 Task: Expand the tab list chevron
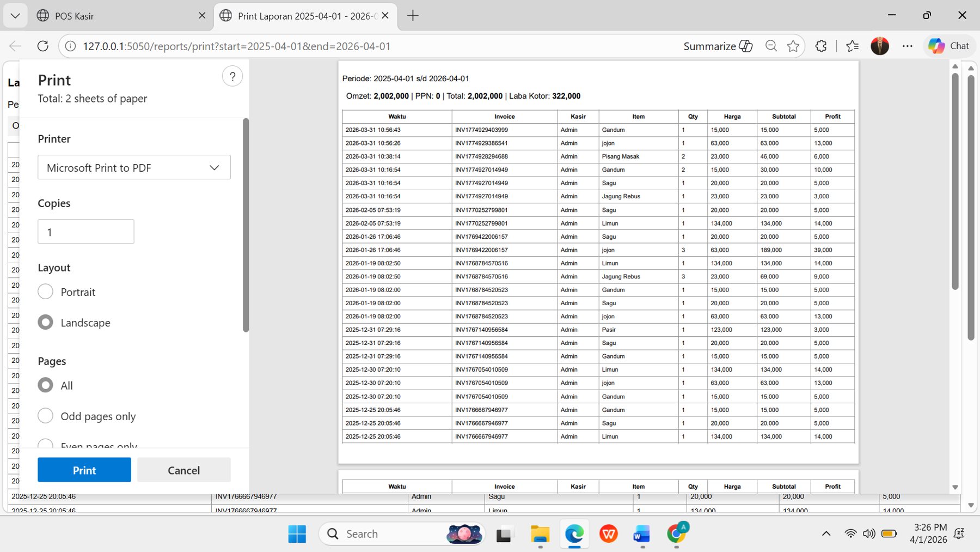point(15,15)
